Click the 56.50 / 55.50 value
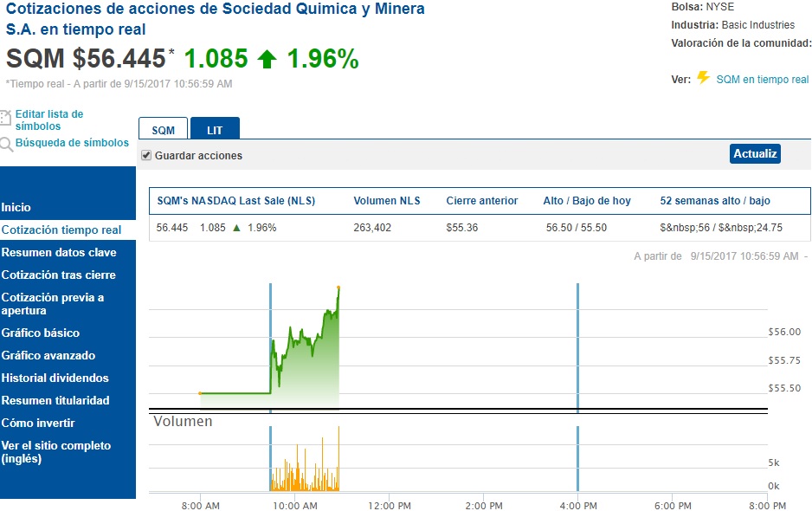Image resolution: width=812 pixels, height=511 pixels. (577, 228)
